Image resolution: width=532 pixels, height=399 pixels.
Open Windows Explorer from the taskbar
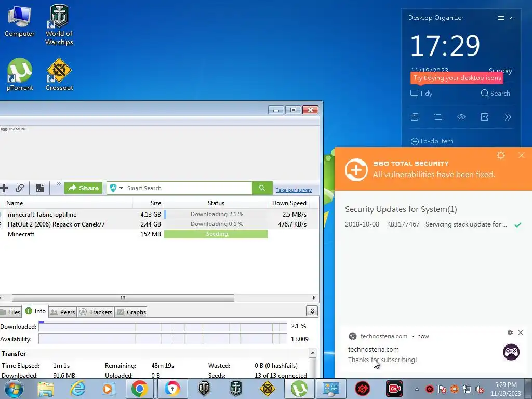pyautogui.click(x=46, y=389)
